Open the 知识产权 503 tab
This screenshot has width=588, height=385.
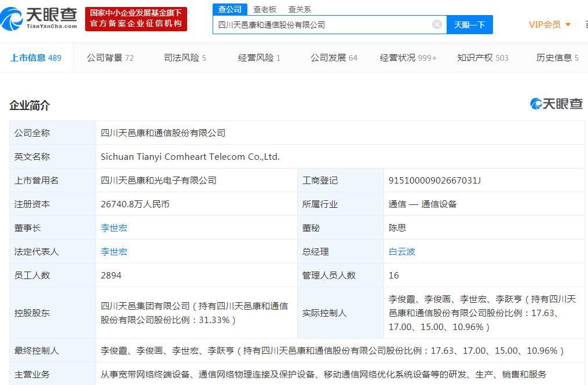483,58
